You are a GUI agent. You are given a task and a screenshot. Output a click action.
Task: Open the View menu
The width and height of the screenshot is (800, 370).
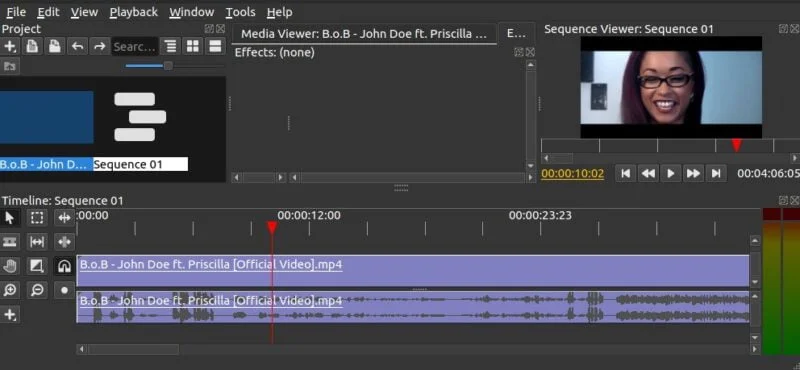click(x=84, y=12)
